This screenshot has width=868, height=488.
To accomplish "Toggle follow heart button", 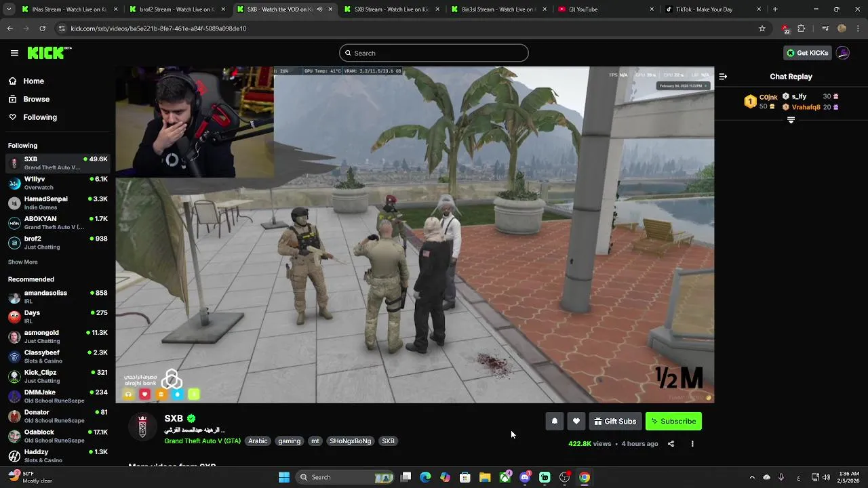I will pos(576,422).
